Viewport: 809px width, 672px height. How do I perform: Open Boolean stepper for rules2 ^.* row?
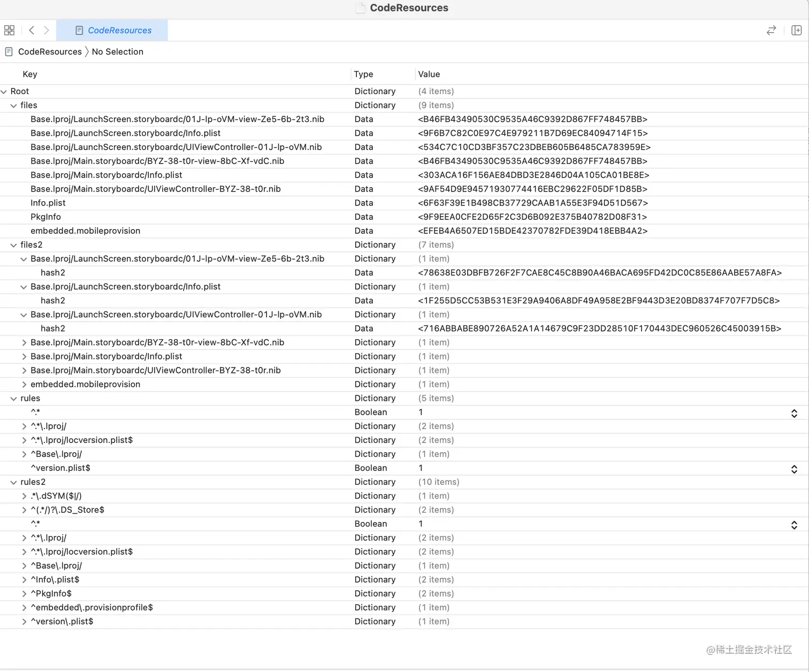coord(794,524)
